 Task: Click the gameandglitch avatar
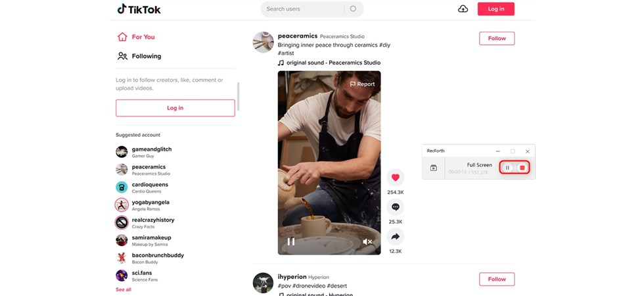point(122,152)
